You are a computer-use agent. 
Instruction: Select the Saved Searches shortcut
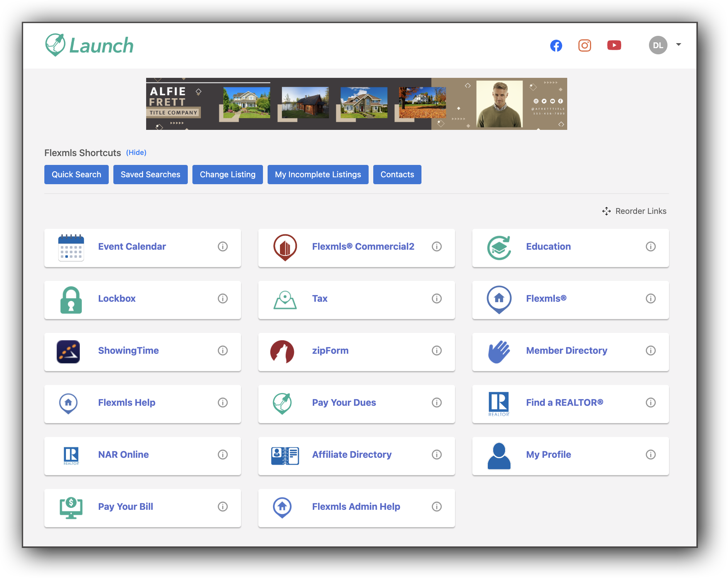150,175
